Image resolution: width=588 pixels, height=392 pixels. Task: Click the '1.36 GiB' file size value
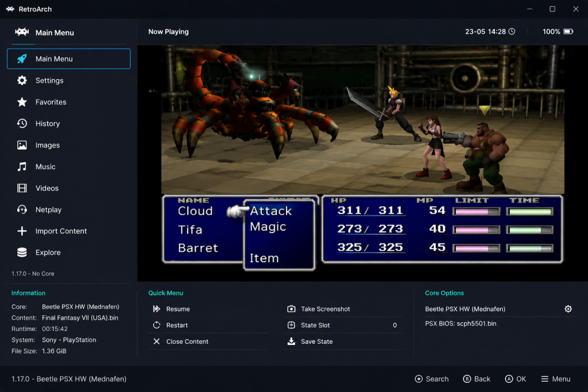coord(54,351)
